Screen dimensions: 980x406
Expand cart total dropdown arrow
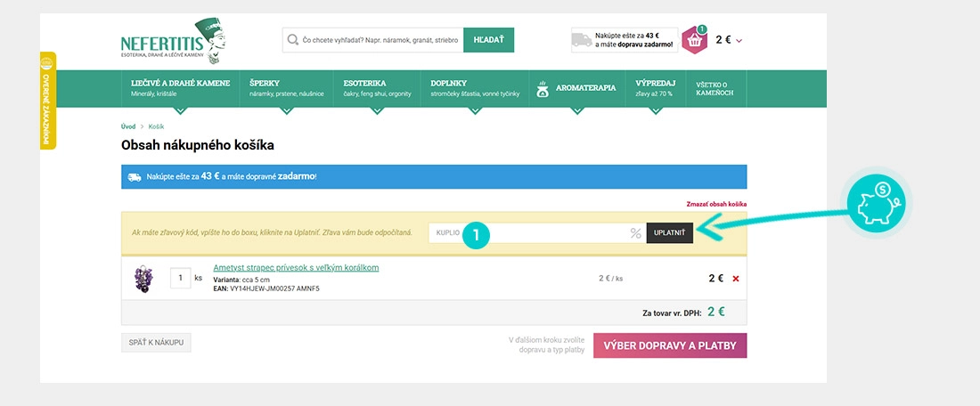739,41
